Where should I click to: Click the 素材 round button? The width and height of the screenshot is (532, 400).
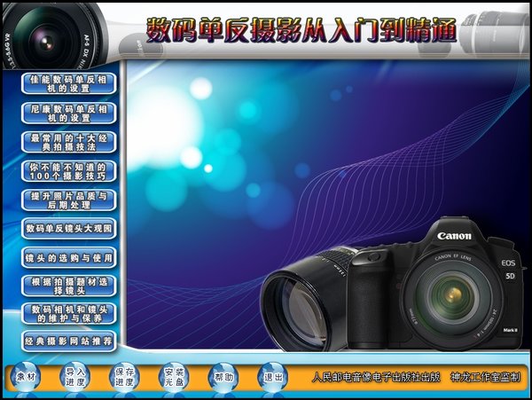(x=26, y=377)
